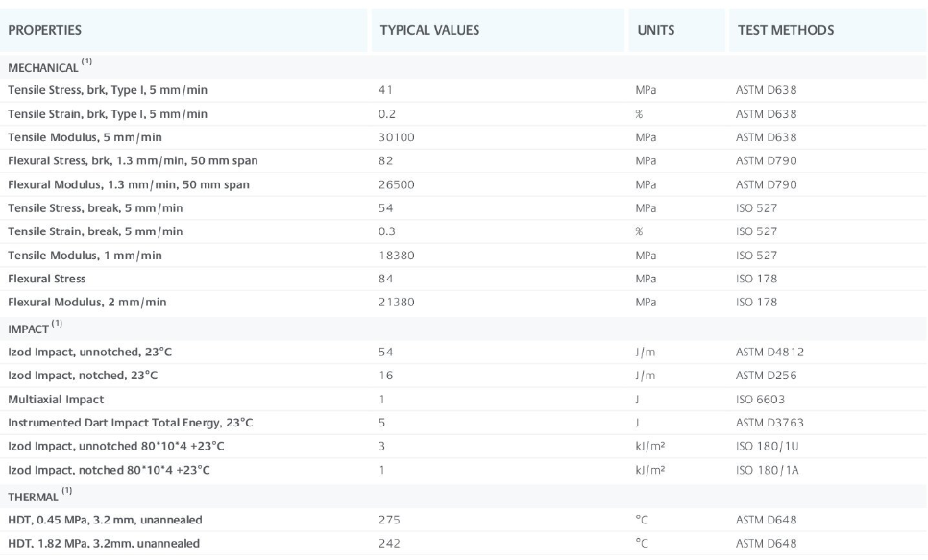Viewport: 928px width, 560px height.
Task: Click the PROPERTIES column header
Action: click(45, 30)
